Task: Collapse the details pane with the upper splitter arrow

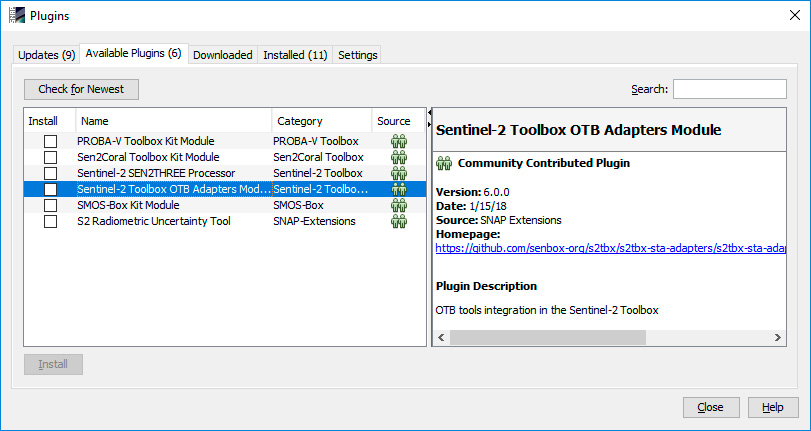Action: [429, 112]
